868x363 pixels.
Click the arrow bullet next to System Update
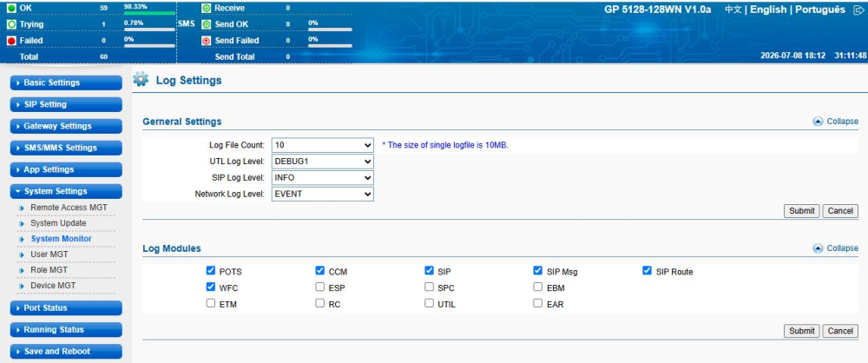(23, 223)
